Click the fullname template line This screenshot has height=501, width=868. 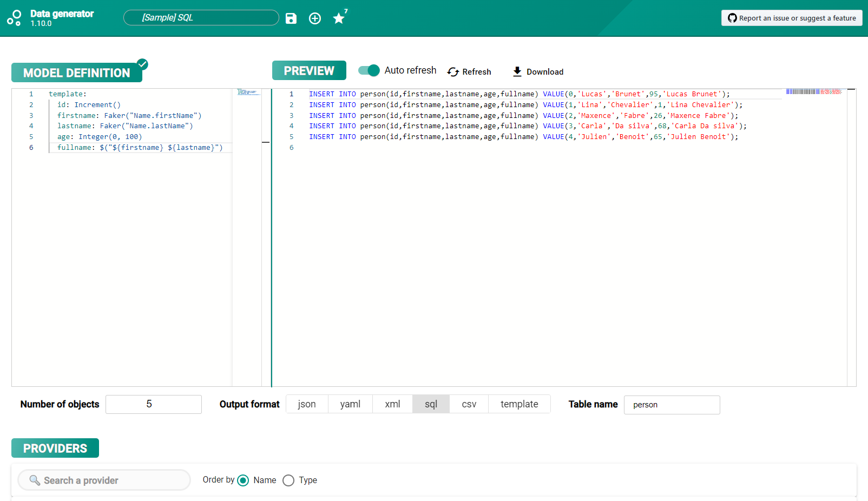coord(140,148)
